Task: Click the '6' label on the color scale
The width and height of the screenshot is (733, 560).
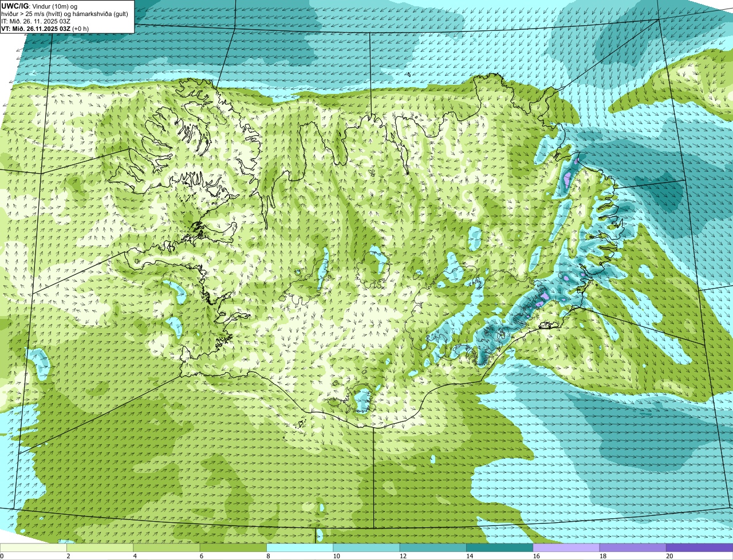Action: tap(202, 556)
